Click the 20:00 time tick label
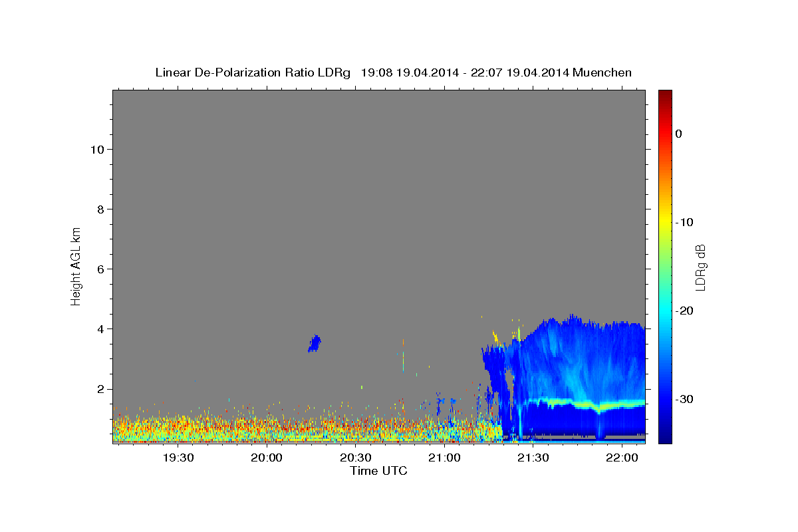 coord(267,458)
